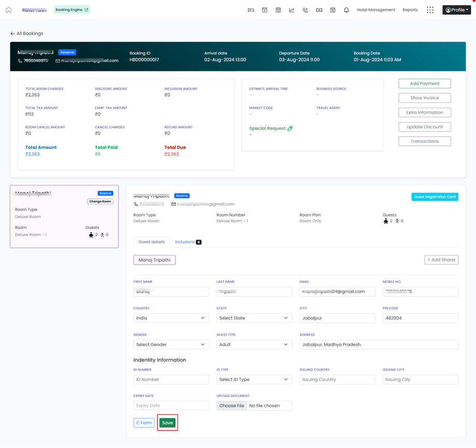Open the Select State dropdown
Viewport: 476px width, 448px height.
(255, 318)
